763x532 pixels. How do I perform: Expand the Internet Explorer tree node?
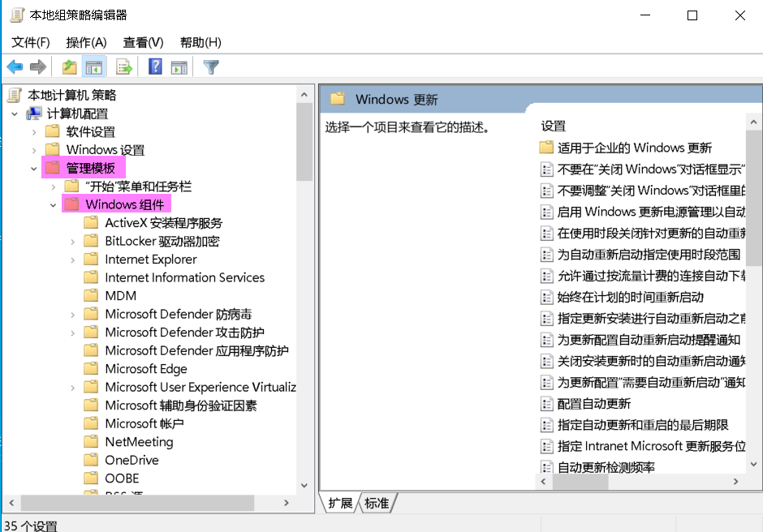pyautogui.click(x=72, y=260)
